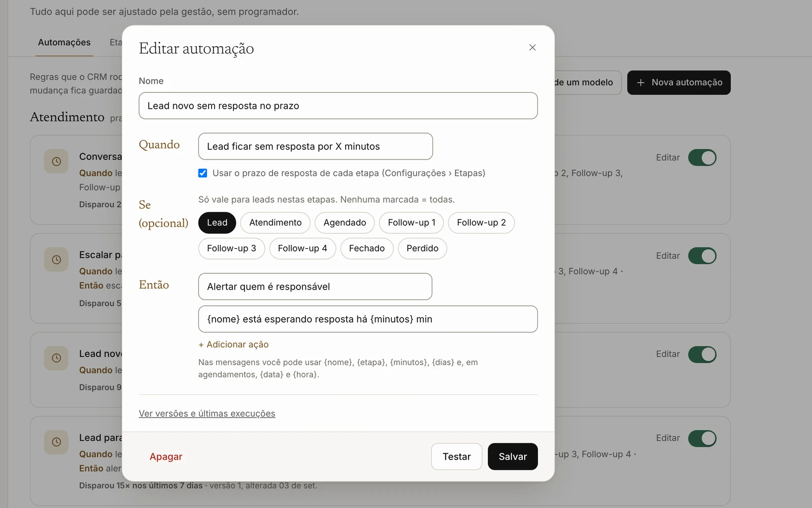Click plus icon in Nova automação button
812x508 pixels.
(640, 82)
